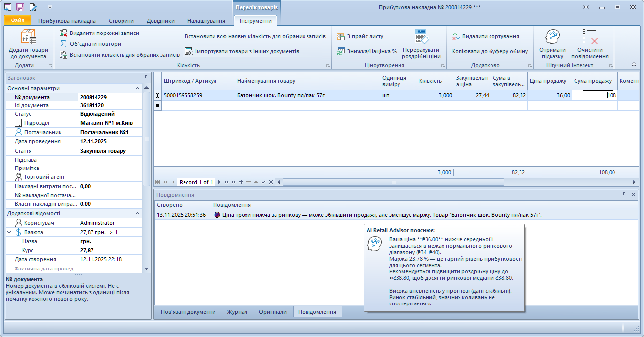Click 'Перерахувати роздрібні ціни' calculator icon
The image size is (644, 337).
pos(421,37)
